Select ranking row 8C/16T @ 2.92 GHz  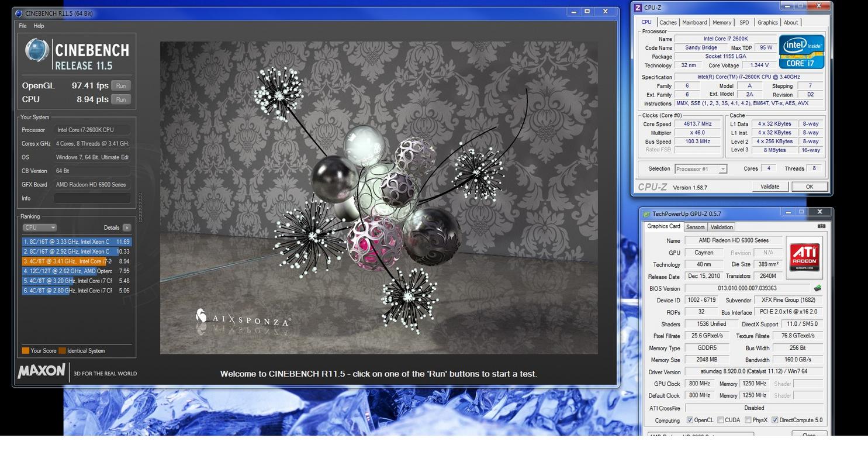(77, 251)
